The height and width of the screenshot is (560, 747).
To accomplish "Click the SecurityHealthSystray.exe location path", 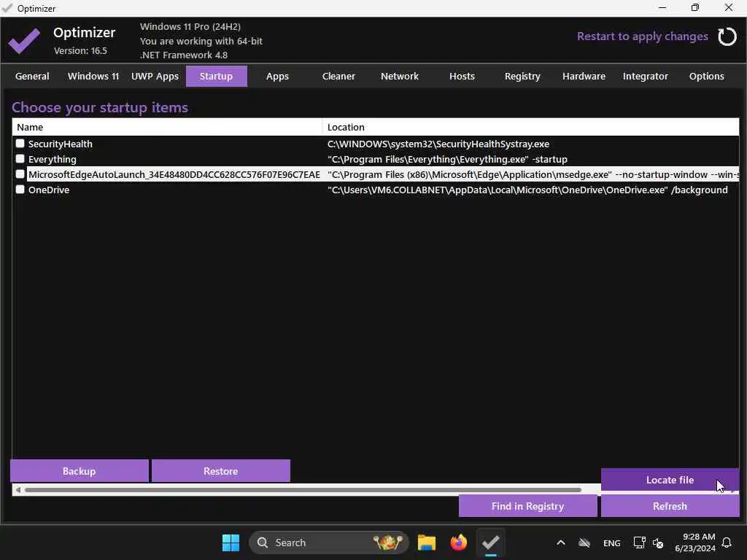I will pos(438,144).
